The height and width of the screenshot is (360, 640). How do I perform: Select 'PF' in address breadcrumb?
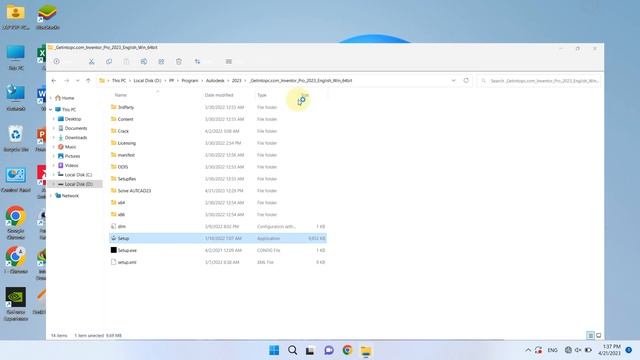click(171, 81)
